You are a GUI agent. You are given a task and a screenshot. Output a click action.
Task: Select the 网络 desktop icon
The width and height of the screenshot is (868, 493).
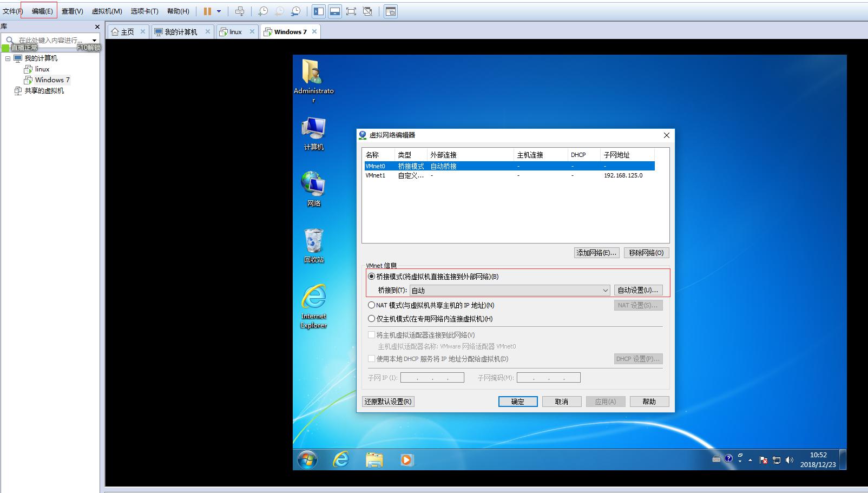313,189
